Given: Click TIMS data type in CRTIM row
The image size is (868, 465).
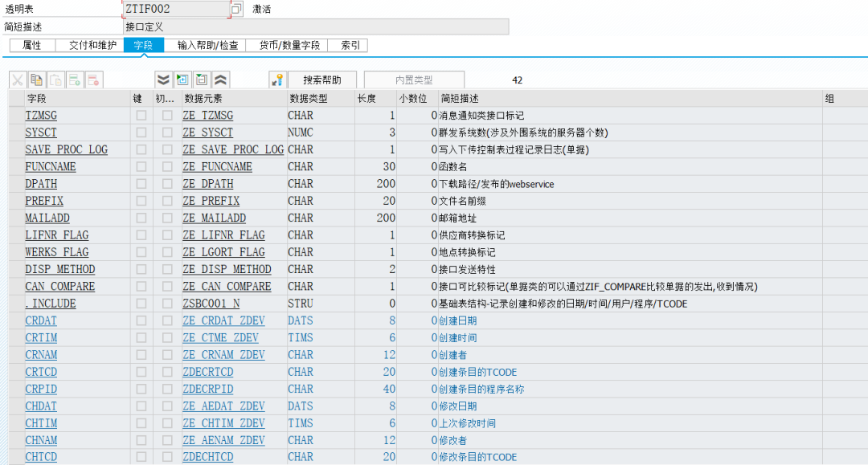Looking at the screenshot, I should point(301,338).
